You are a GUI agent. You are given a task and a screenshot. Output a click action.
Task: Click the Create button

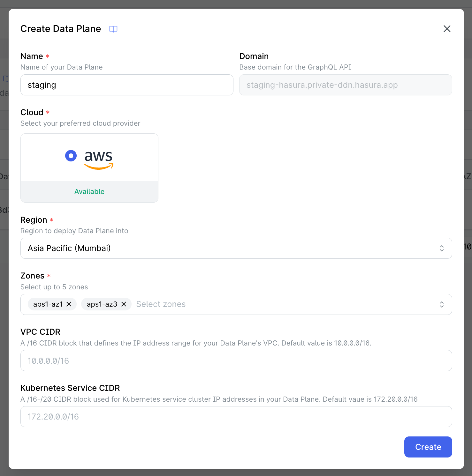tap(428, 447)
